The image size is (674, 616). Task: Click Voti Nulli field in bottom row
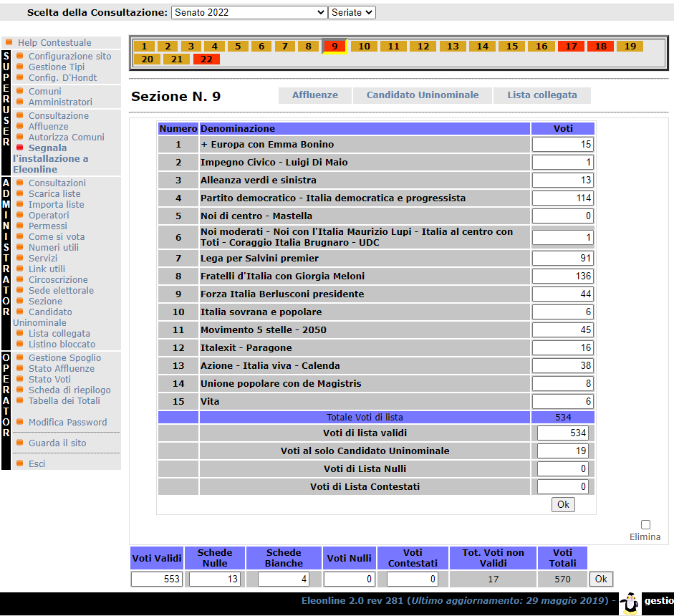349,579
